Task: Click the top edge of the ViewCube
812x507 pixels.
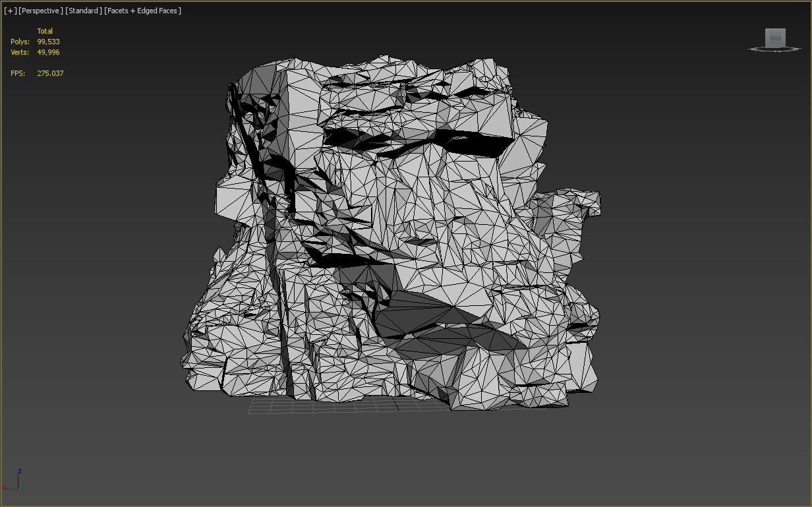Action: pyautogui.click(x=775, y=29)
